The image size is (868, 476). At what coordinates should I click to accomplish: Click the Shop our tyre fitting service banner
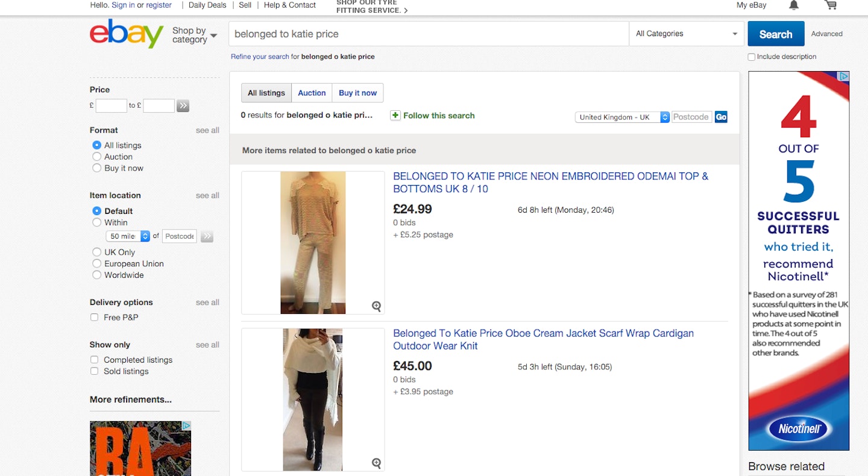tap(372, 7)
